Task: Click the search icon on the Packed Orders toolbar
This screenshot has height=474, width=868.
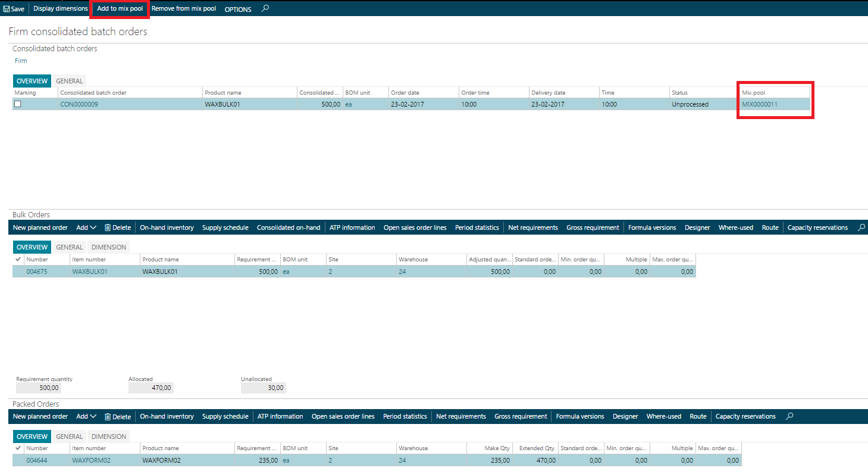Action: [x=789, y=416]
